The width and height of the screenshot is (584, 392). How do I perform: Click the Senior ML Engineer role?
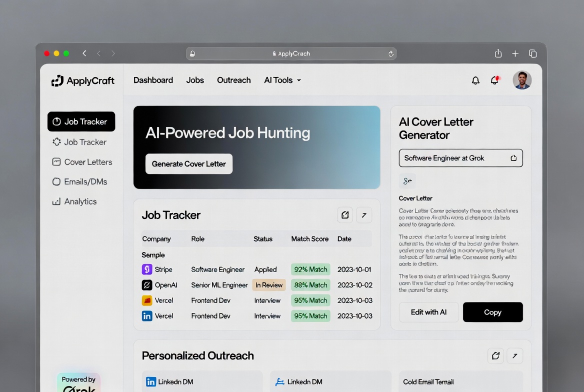coord(219,285)
